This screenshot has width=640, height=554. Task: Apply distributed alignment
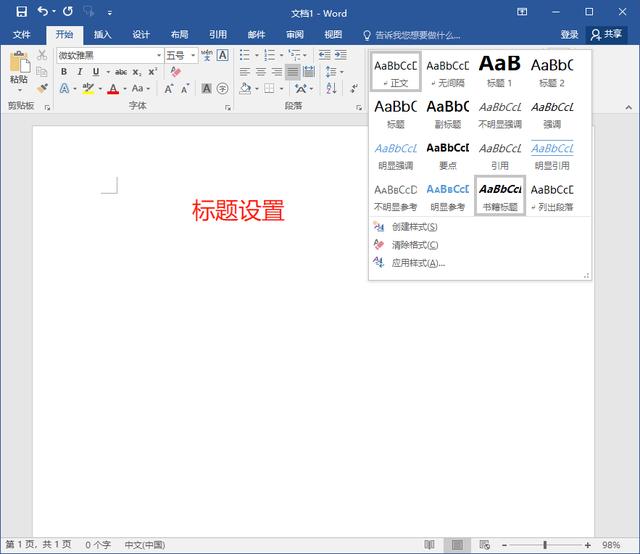coord(309,72)
